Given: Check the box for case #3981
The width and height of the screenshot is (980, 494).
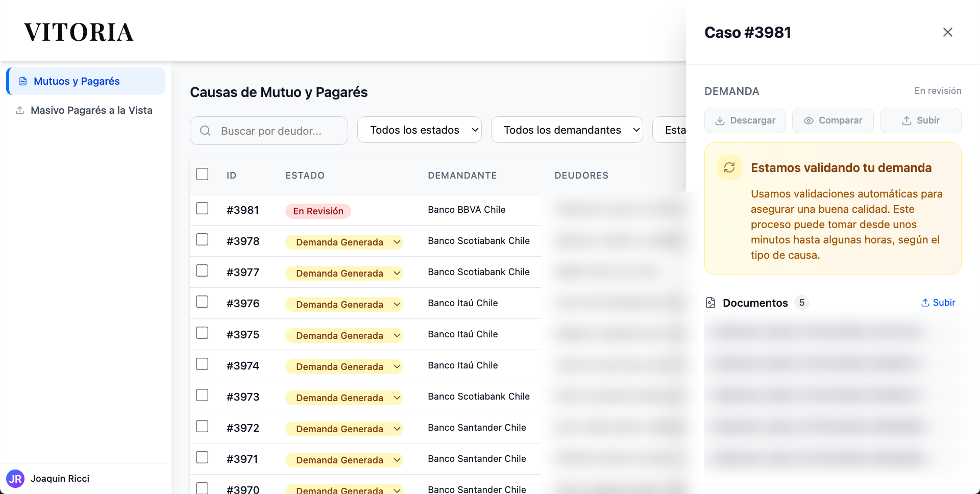Looking at the screenshot, I should click(202, 208).
